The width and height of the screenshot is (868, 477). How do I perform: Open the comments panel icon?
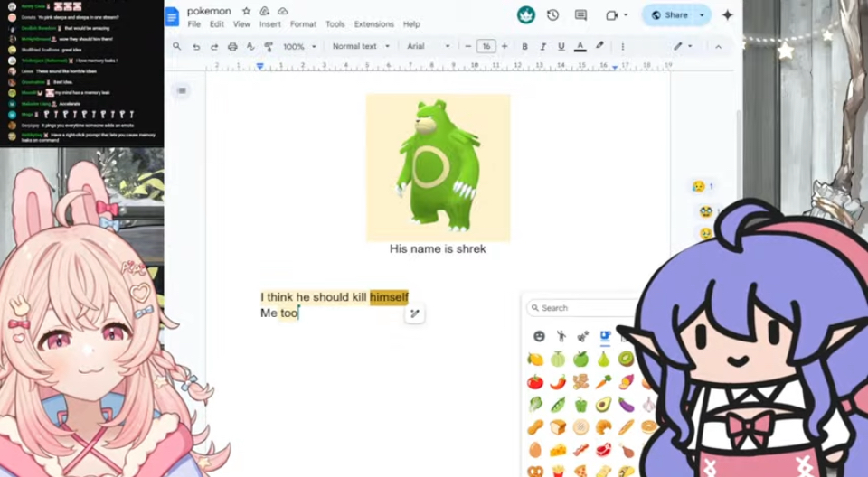coord(580,15)
